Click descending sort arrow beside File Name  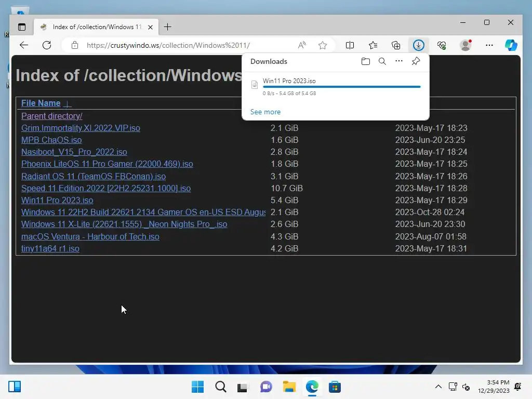click(67, 104)
